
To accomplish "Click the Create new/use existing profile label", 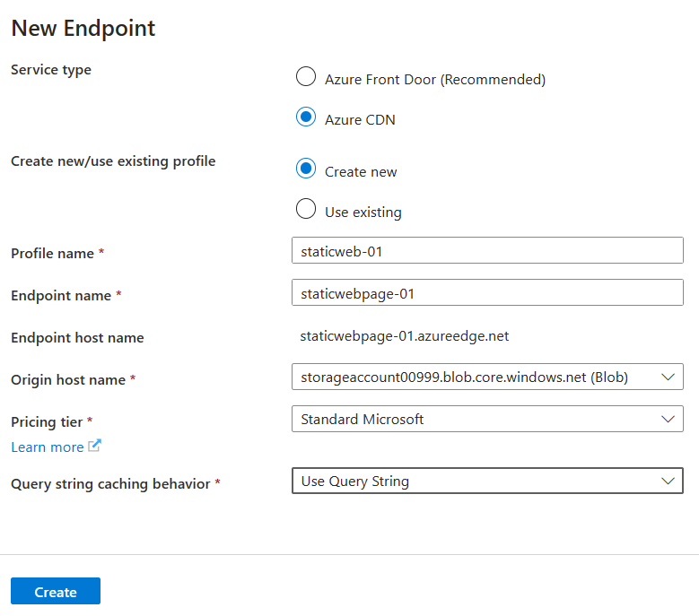I will [x=113, y=161].
